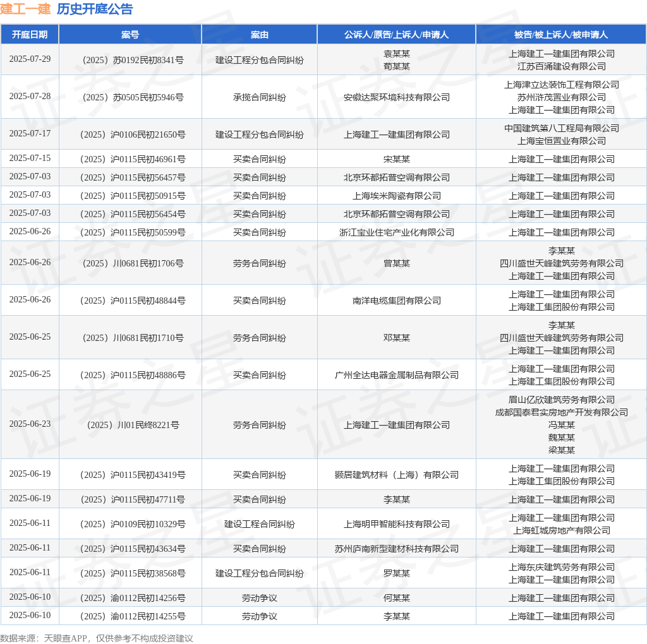
Task: Click the 案号 column header
Action: point(130,35)
